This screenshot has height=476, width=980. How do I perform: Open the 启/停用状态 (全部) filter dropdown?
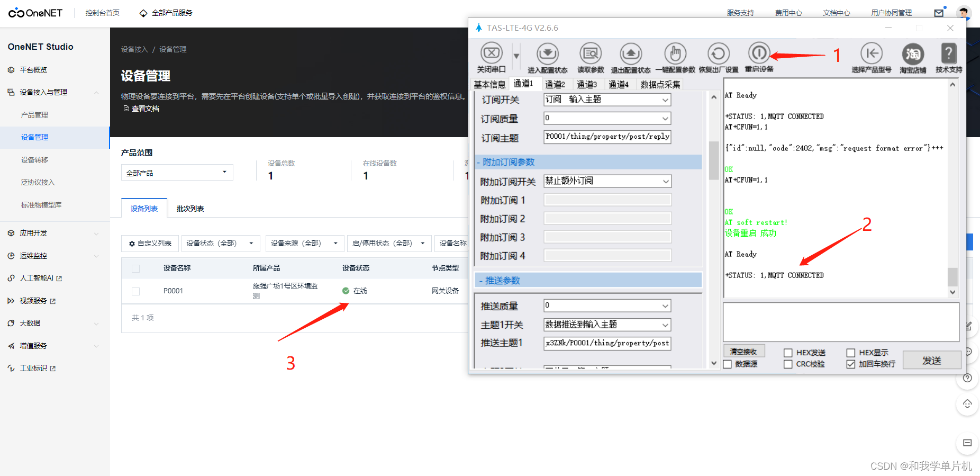click(x=389, y=244)
